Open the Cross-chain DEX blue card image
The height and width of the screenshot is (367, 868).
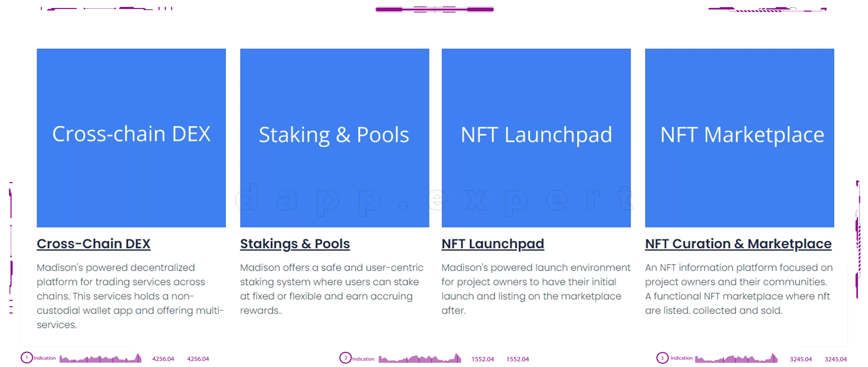coord(131,138)
